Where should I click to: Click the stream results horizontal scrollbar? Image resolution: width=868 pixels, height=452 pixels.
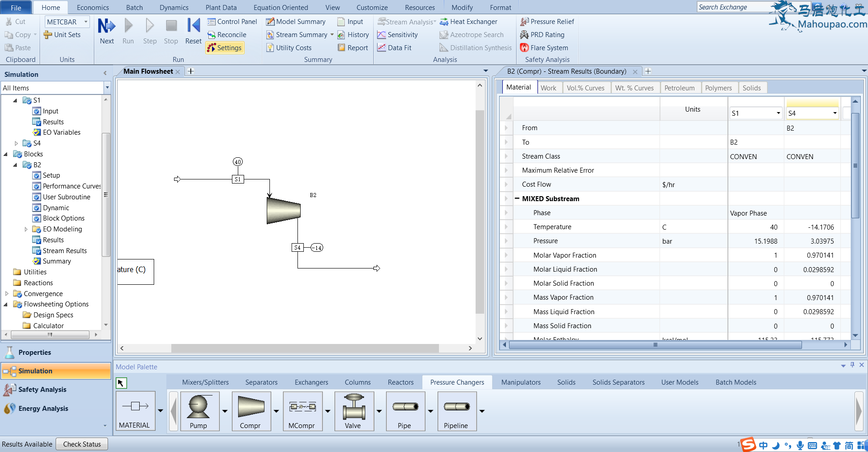coord(656,345)
